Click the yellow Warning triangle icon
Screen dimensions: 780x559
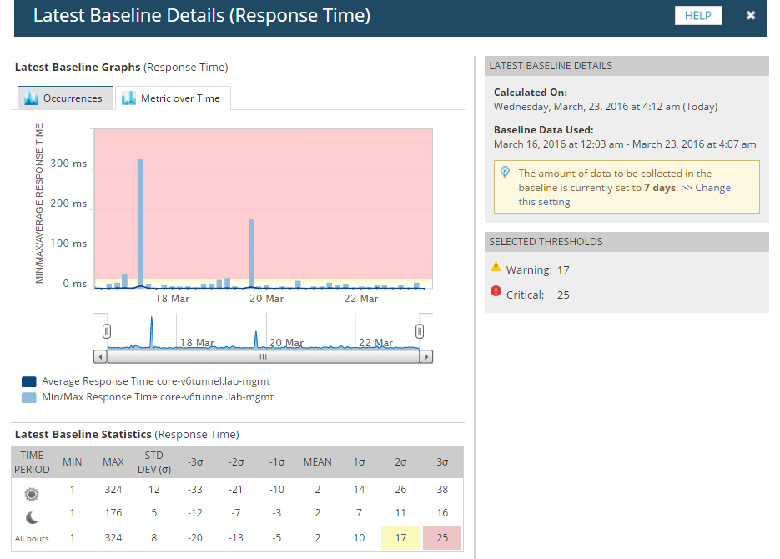496,268
